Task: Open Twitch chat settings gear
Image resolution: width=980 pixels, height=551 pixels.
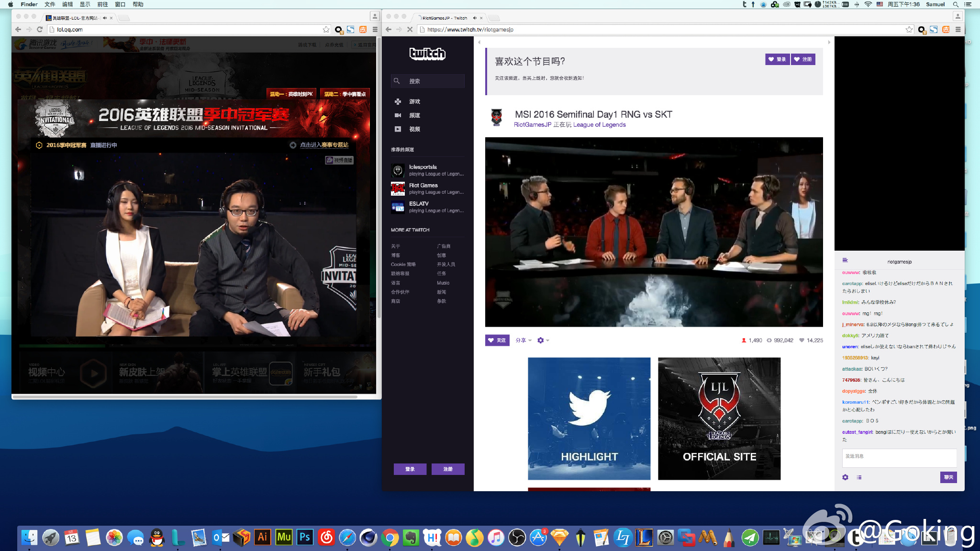Action: tap(845, 477)
